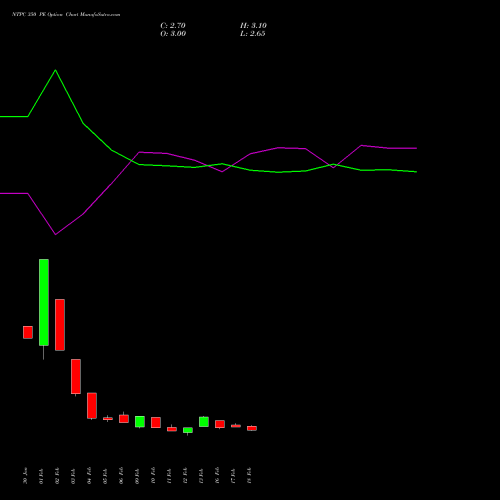Image resolution: width=500 pixels, height=500 pixels.
Task: Click the purple indicator line's lowest trough
Action: (x=55, y=234)
